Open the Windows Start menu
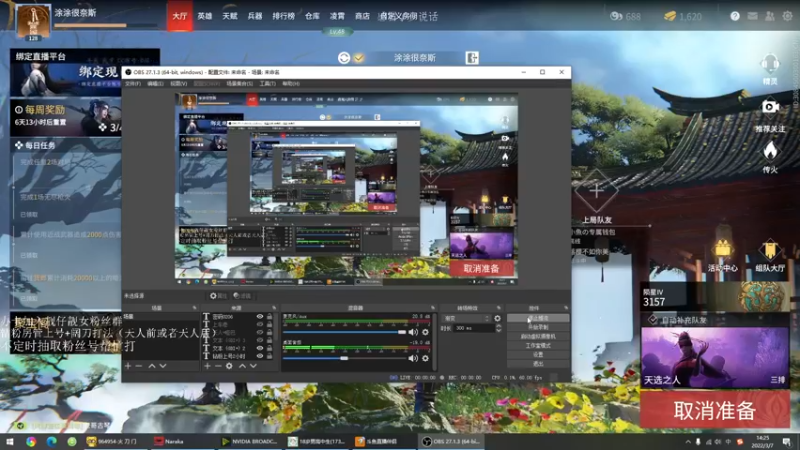This screenshot has height=450, width=800. tap(10, 441)
